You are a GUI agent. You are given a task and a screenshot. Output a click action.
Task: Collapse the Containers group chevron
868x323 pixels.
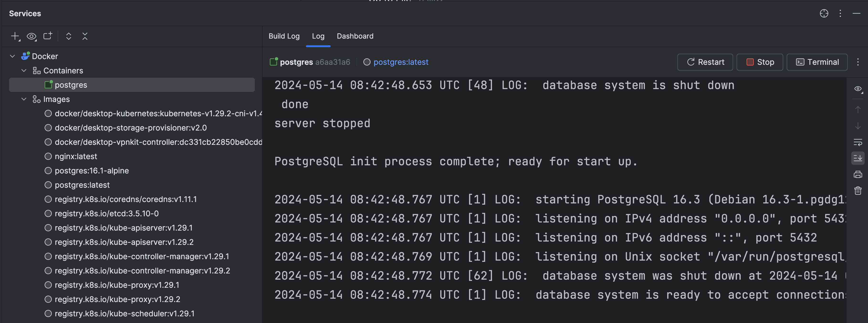point(24,71)
